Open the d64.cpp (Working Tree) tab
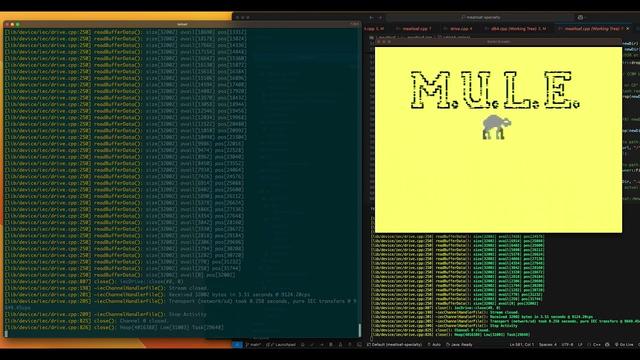Viewport: 640px width, 360px height. [x=515, y=29]
